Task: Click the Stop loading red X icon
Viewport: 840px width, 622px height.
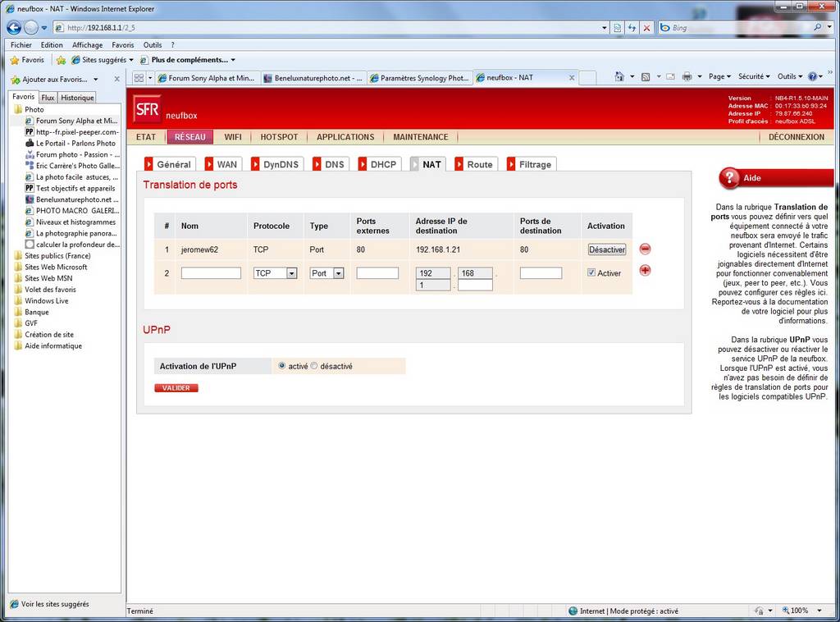Action: pos(646,28)
